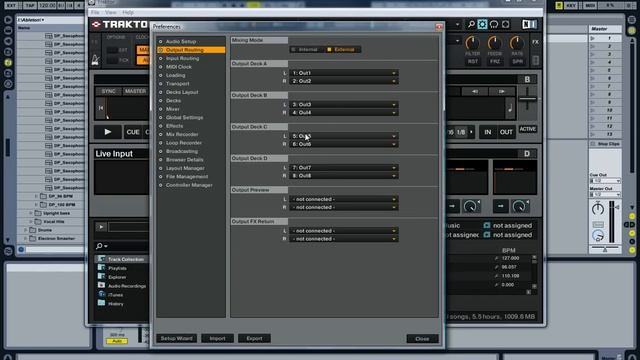
Task: Select History in Traktor browser
Action: [x=116, y=304]
